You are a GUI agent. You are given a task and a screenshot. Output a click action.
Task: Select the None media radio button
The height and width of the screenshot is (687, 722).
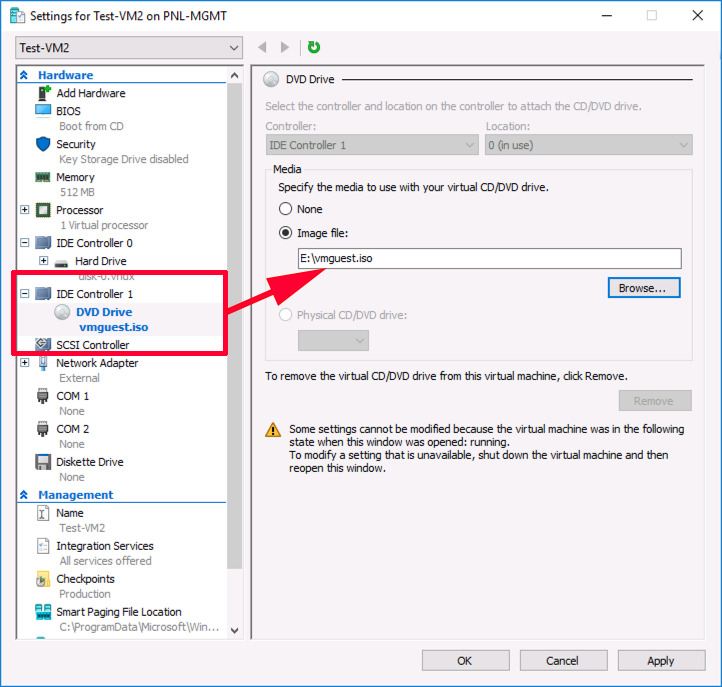pos(285,209)
